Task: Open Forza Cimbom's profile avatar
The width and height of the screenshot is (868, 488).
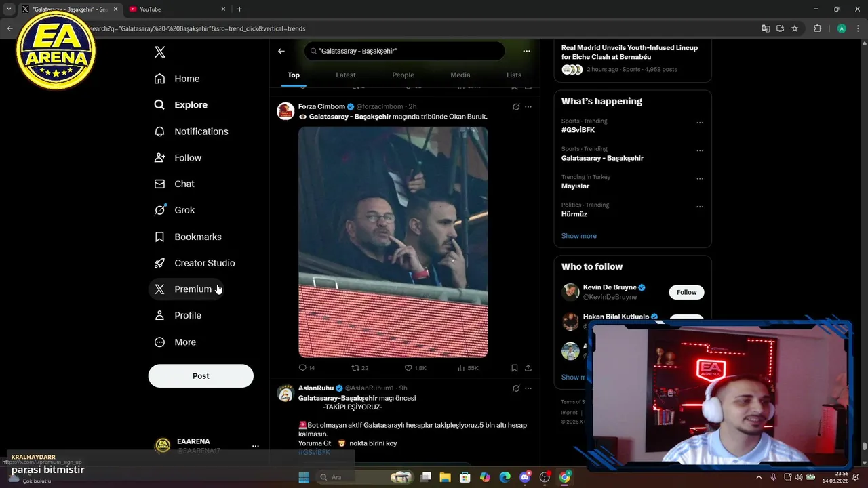Action: point(285,111)
